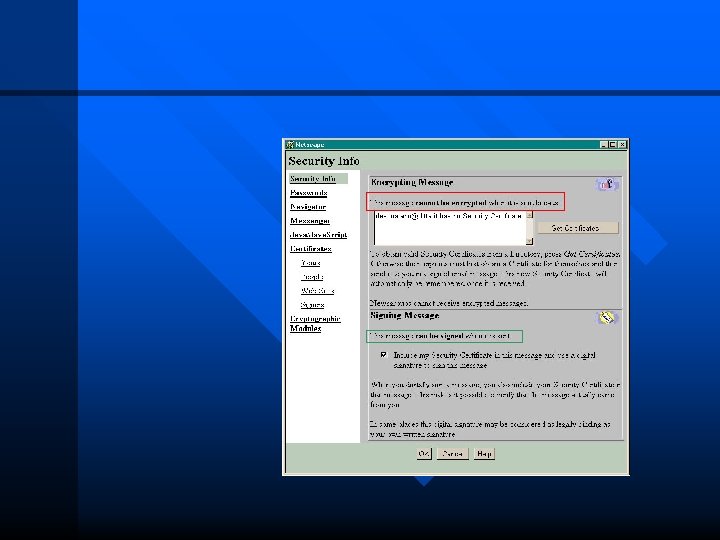Open the Certificates sidebar link
The height and width of the screenshot is (540, 720).
311,249
